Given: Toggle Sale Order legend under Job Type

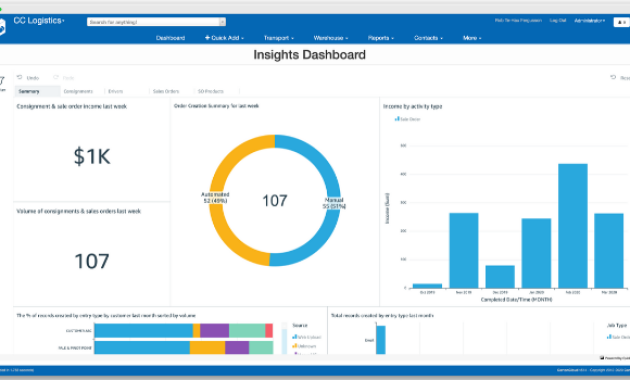Looking at the screenshot, I should [618, 337].
